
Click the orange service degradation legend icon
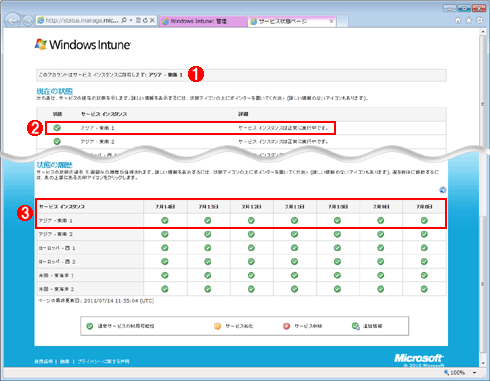point(217,326)
